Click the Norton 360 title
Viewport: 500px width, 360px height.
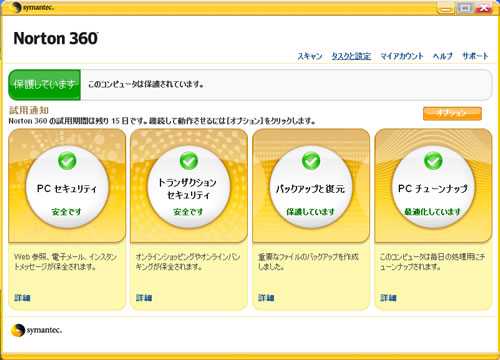tap(56, 39)
